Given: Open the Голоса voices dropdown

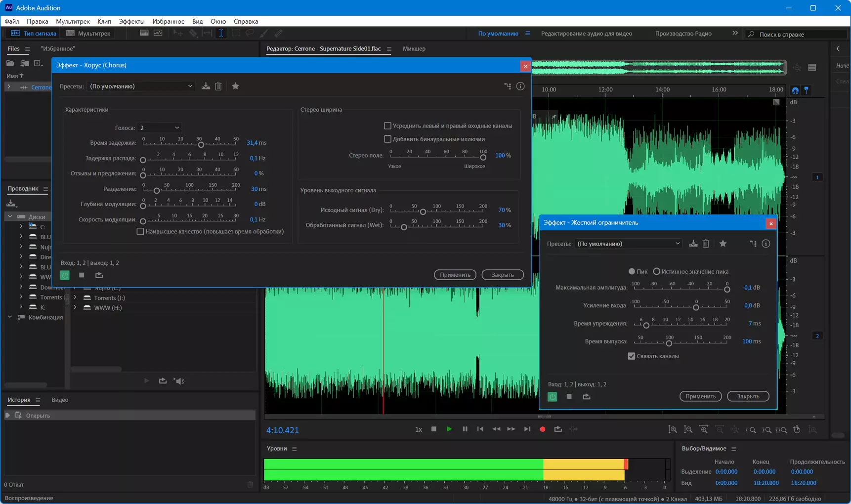Looking at the screenshot, I should pyautogui.click(x=159, y=127).
